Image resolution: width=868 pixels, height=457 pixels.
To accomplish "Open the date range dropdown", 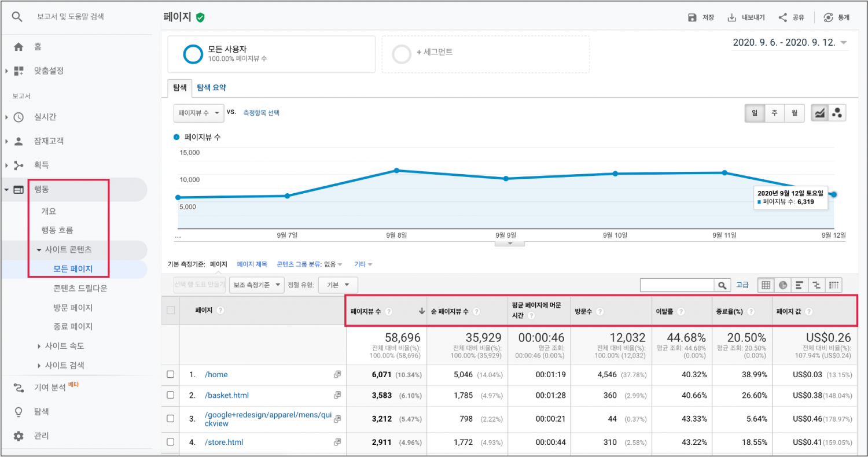I will (789, 43).
